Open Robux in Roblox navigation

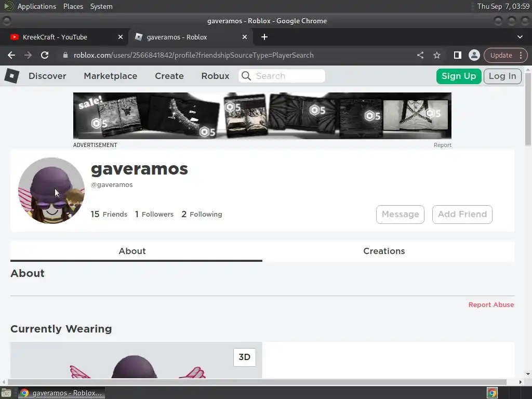click(216, 76)
